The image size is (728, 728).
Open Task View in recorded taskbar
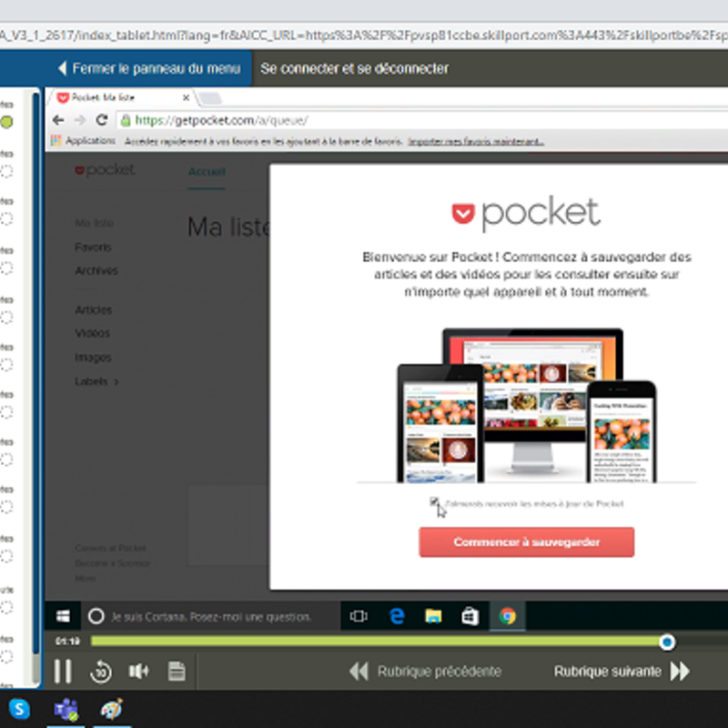(x=359, y=616)
